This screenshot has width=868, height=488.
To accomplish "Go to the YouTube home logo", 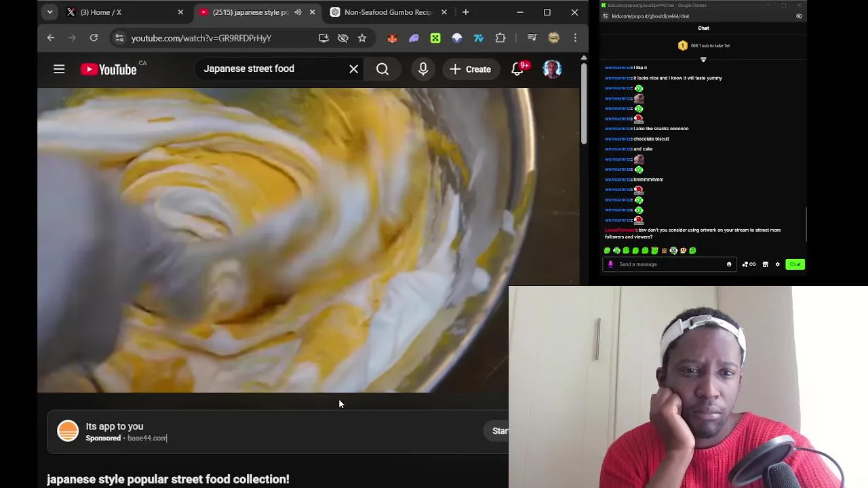I will pyautogui.click(x=108, y=69).
